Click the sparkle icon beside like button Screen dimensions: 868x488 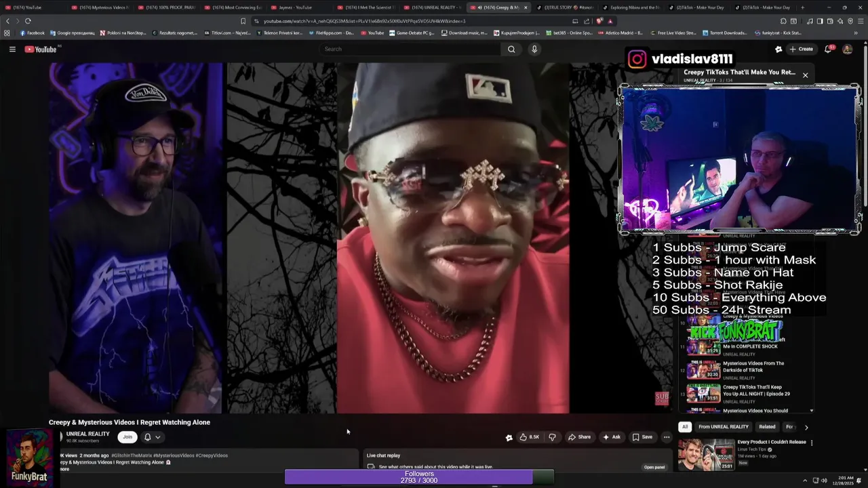point(509,438)
